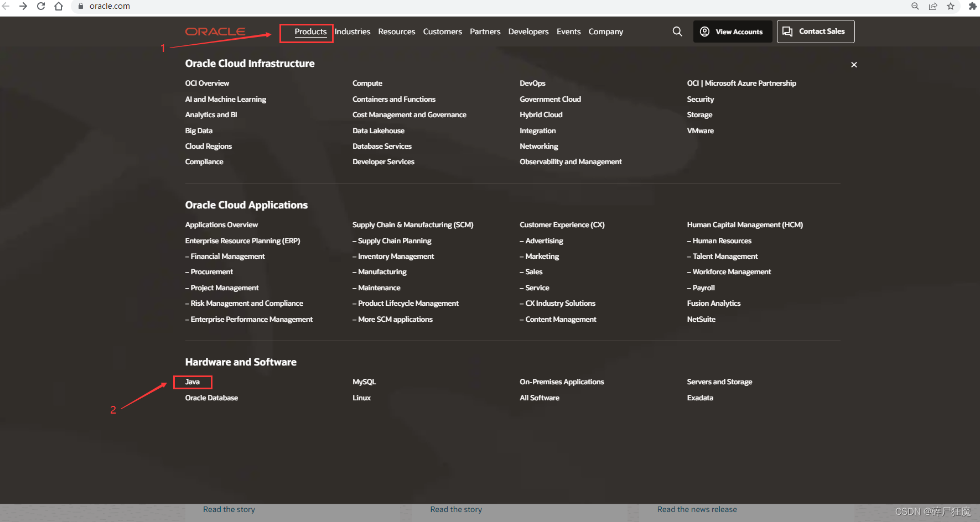This screenshot has width=980, height=522.
Task: Open Customer Experience (CX)
Action: pyautogui.click(x=562, y=225)
